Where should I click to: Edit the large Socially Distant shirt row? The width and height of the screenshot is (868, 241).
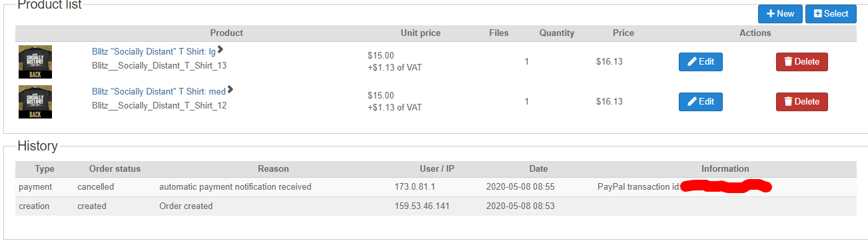[x=701, y=62]
